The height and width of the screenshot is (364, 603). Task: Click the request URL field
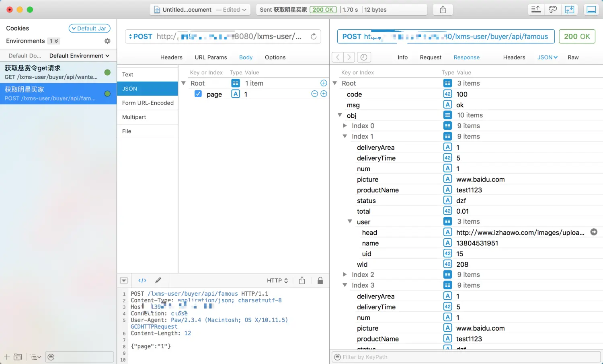coord(223,37)
